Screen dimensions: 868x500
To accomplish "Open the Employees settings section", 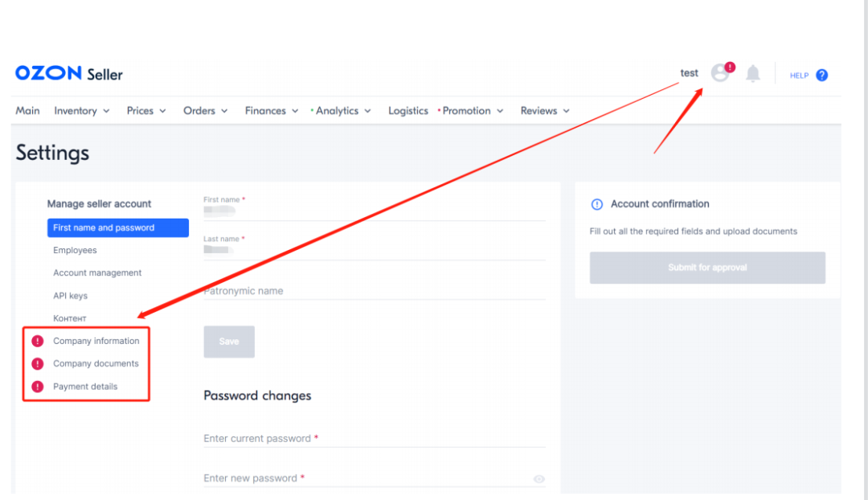I will pos(75,251).
